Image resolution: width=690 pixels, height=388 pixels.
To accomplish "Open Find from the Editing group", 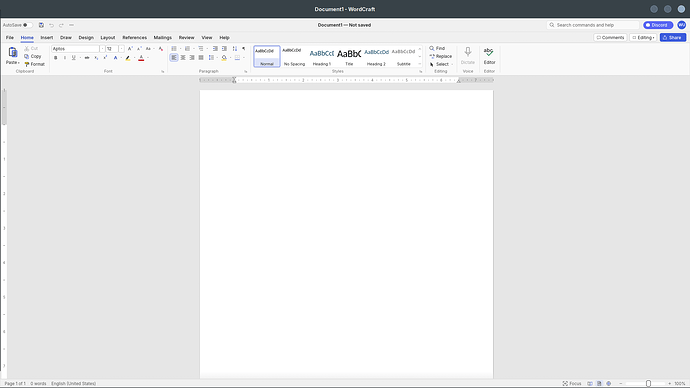I will pos(437,48).
